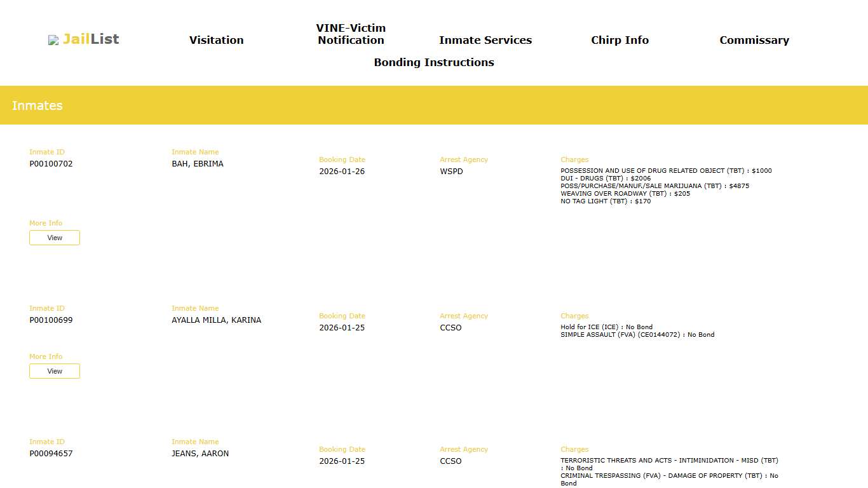Open the Inmate Services menu item
Image resolution: width=868 pixels, height=488 pixels.
coord(485,40)
